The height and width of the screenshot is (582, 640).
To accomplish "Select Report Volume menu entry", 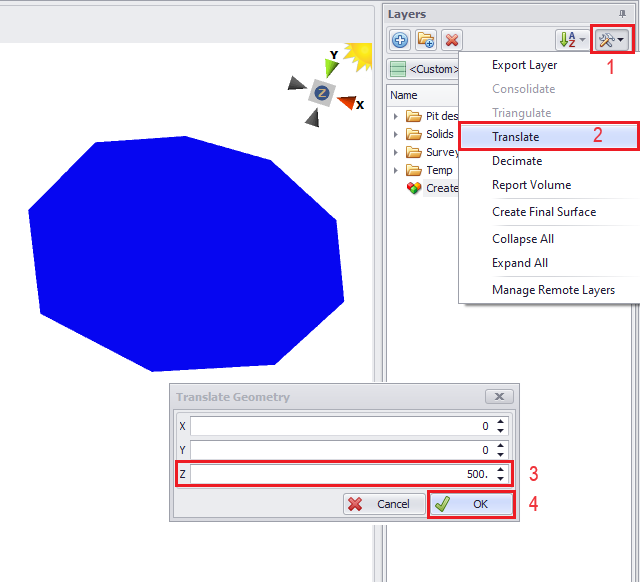I will pyautogui.click(x=531, y=185).
